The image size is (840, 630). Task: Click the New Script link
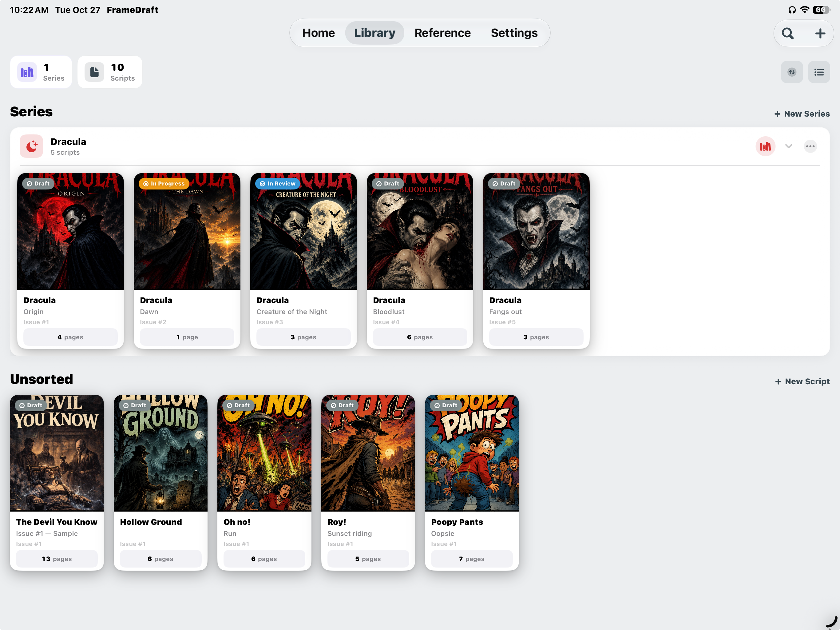tap(802, 381)
